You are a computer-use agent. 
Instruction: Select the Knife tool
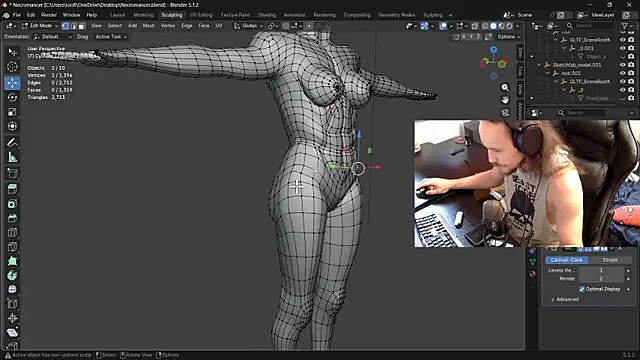point(12,246)
